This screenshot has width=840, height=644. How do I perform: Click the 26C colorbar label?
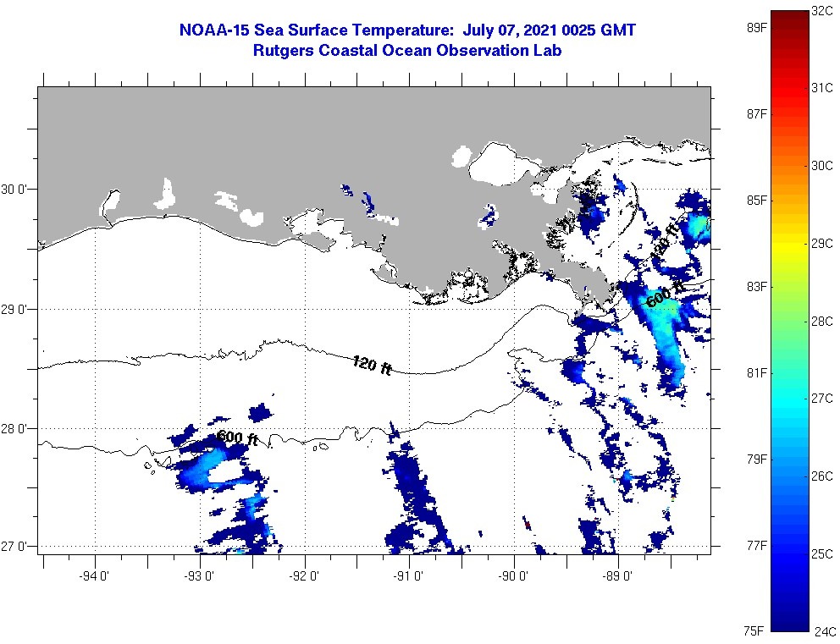pos(821,476)
